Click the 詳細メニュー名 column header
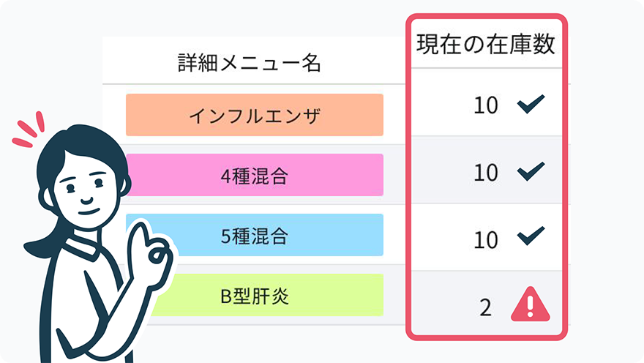This screenshot has width=644, height=363. [250, 63]
